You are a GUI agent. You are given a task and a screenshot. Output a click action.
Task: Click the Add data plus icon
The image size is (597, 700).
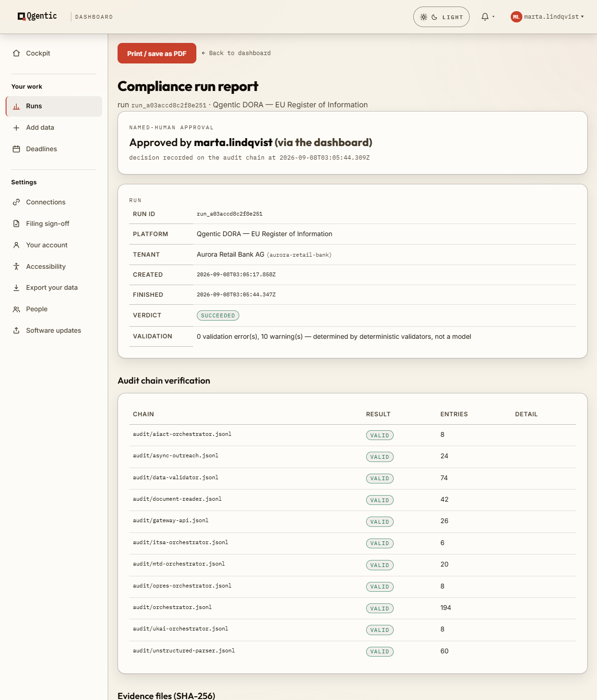pos(16,128)
